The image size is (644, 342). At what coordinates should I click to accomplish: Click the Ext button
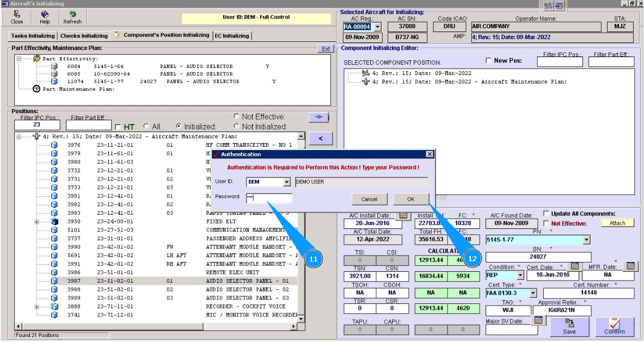(x=326, y=49)
